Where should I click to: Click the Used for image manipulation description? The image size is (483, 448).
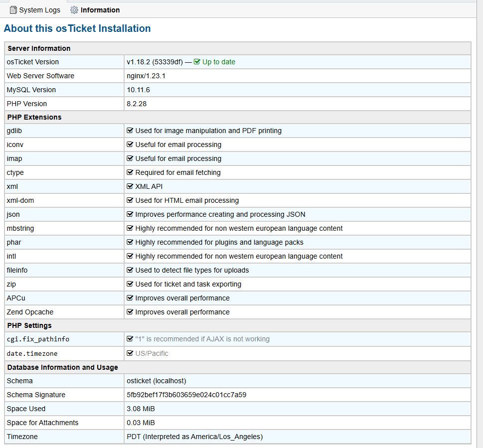point(208,131)
